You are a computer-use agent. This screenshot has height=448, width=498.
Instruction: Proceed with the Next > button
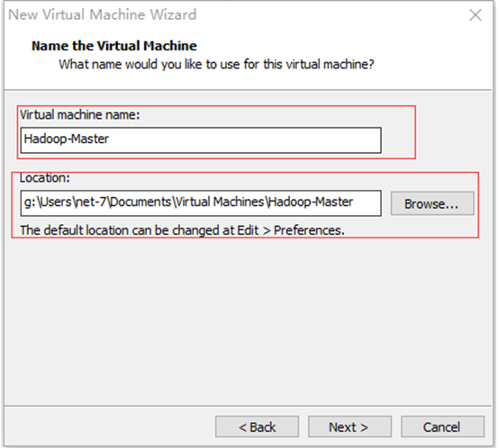[x=349, y=427]
